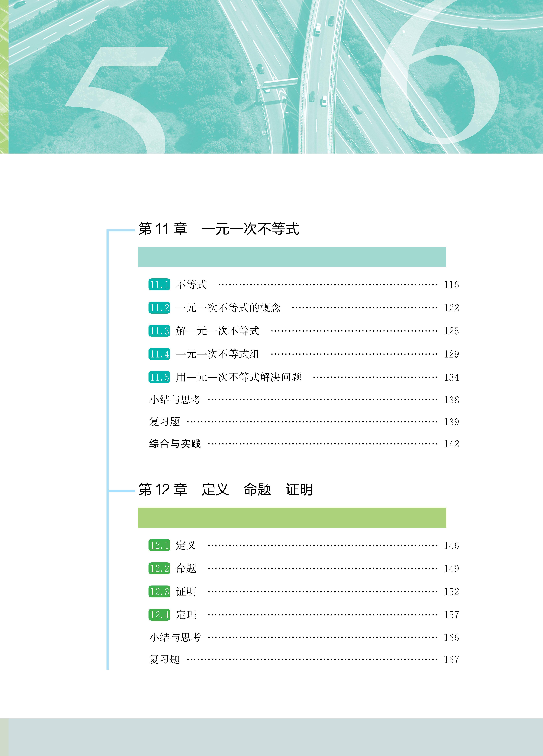Click the 11.4 section number badge
Viewport: 543px width, 756px height.
(x=159, y=354)
